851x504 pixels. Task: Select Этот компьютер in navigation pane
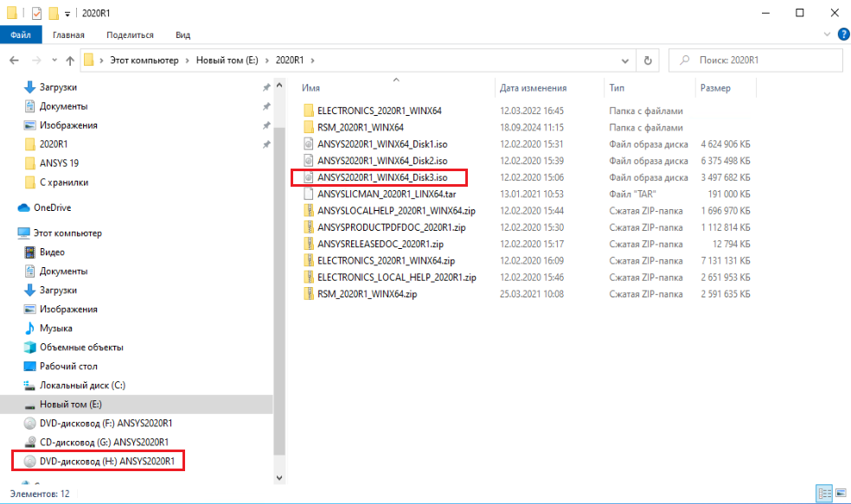pos(67,233)
